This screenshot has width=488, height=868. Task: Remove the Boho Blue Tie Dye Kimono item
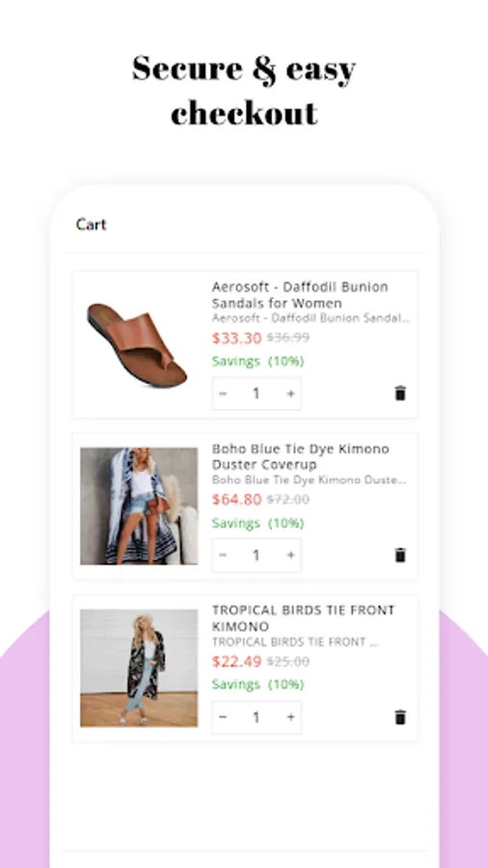tap(400, 555)
